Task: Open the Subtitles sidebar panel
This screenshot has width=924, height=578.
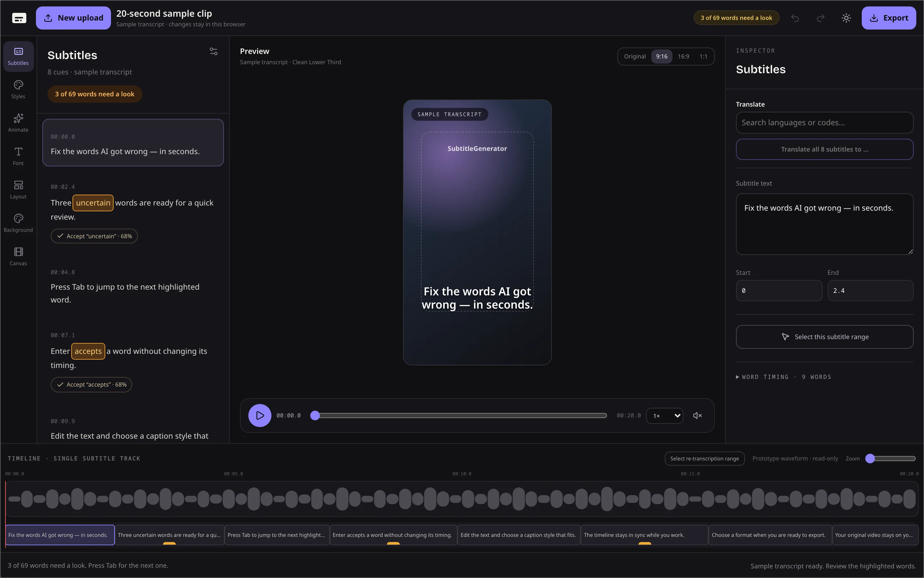Action: [x=18, y=57]
